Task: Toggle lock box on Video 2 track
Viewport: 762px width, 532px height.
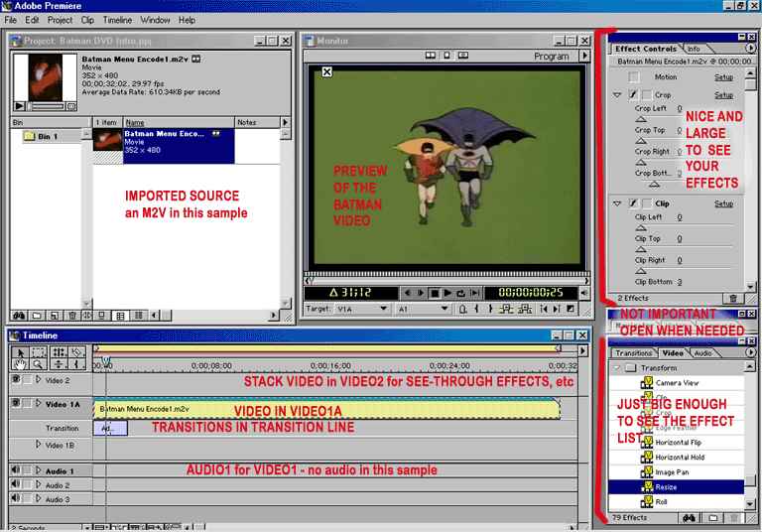Action: point(27,379)
